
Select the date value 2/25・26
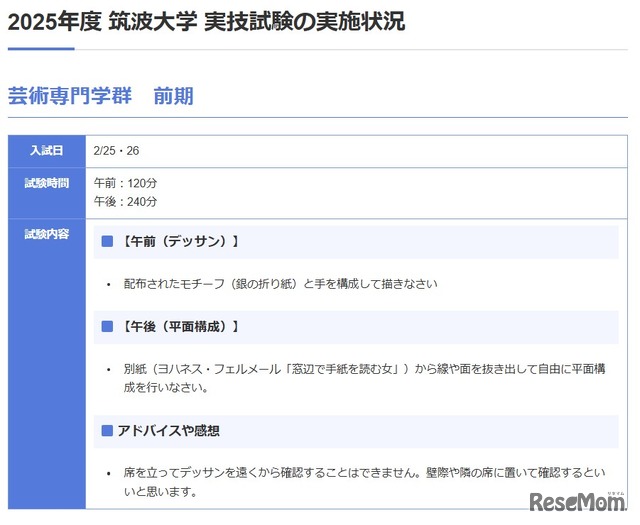116,151
